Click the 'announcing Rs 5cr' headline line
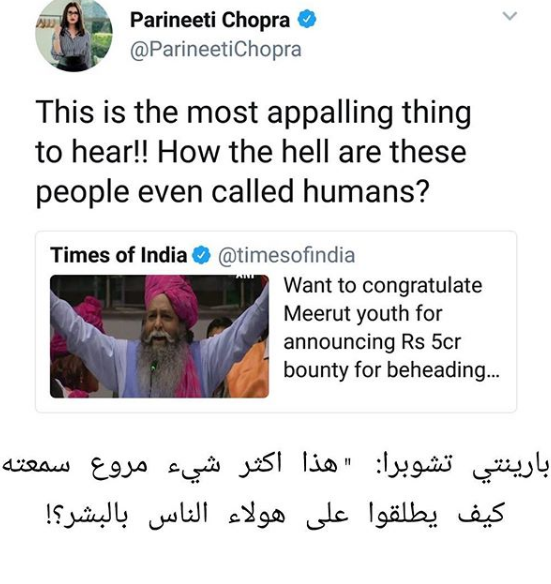 (x=372, y=342)
